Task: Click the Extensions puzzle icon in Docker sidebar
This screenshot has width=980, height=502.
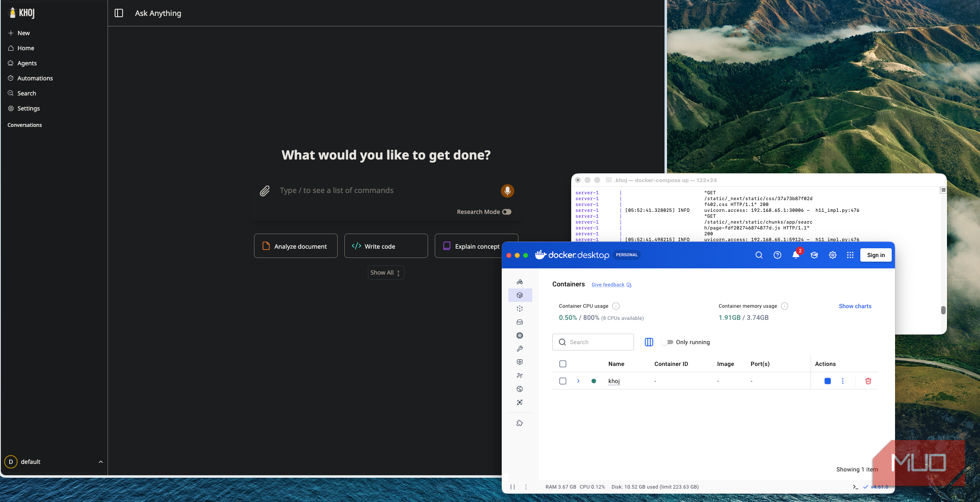Action: [x=520, y=422]
